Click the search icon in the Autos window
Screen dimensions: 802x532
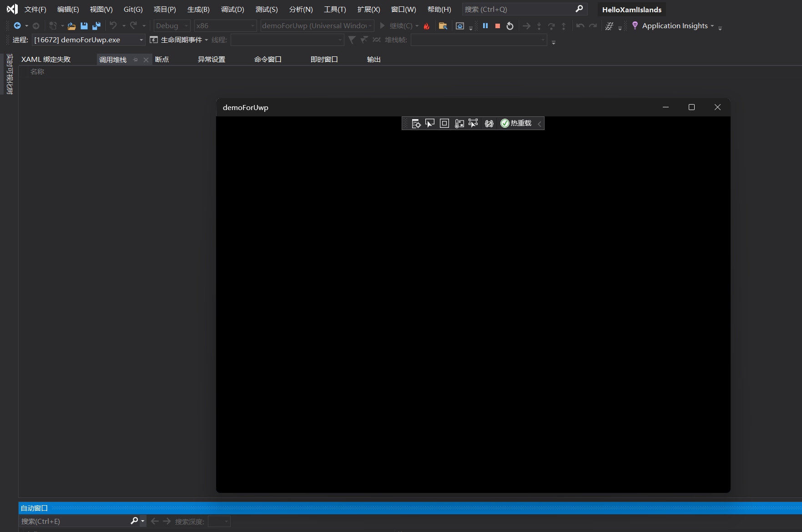tap(134, 521)
